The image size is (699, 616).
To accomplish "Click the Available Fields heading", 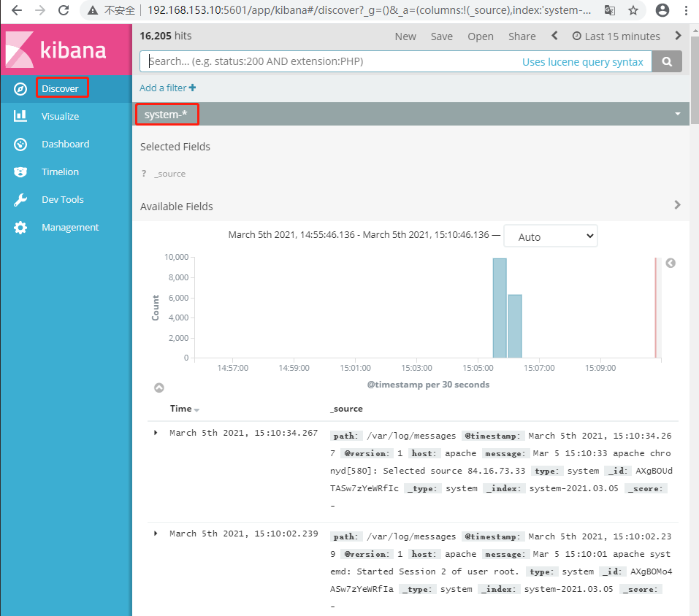I will 177,207.
